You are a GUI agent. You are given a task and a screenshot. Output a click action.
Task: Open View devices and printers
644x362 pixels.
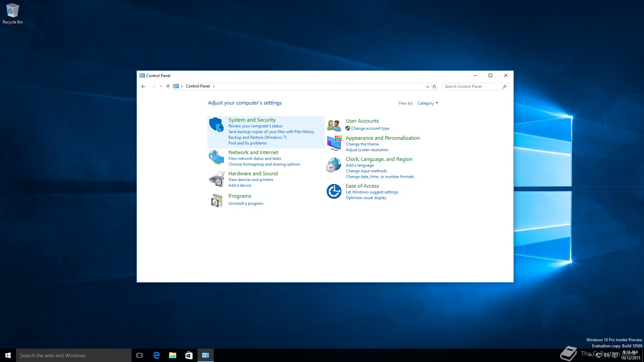tap(251, 180)
